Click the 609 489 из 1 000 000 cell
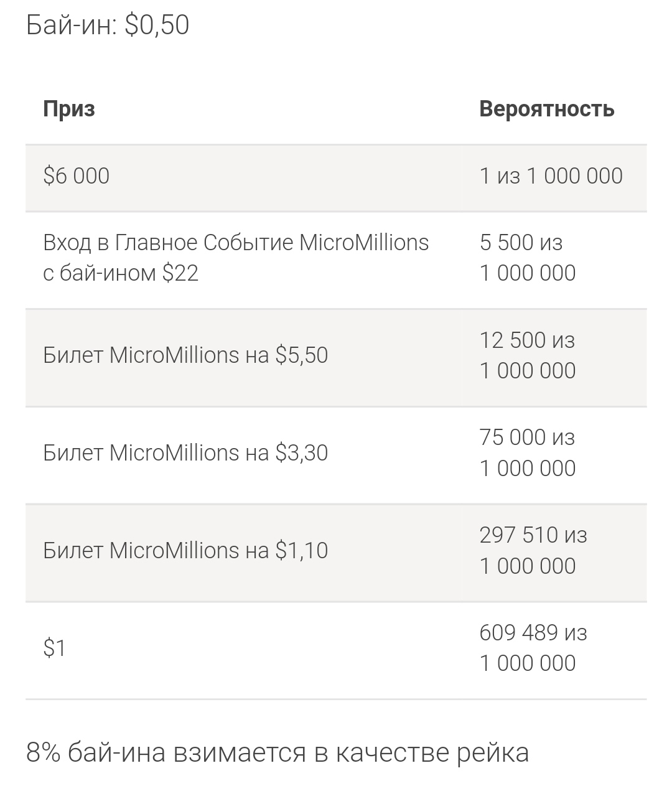The width and height of the screenshot is (672, 786). 533,648
